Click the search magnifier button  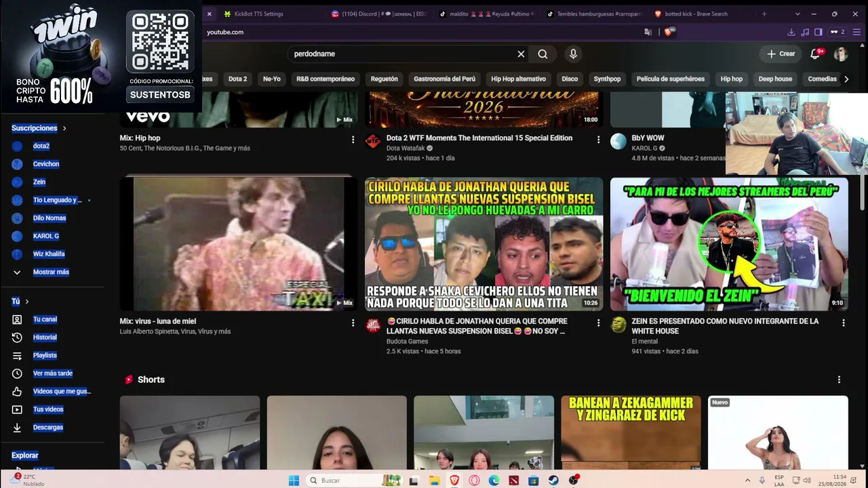542,54
